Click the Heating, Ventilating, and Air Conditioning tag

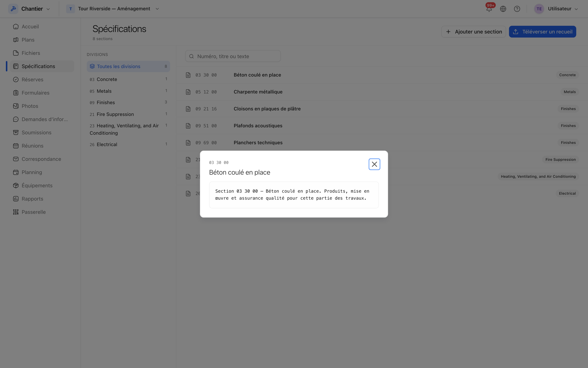[538, 176]
